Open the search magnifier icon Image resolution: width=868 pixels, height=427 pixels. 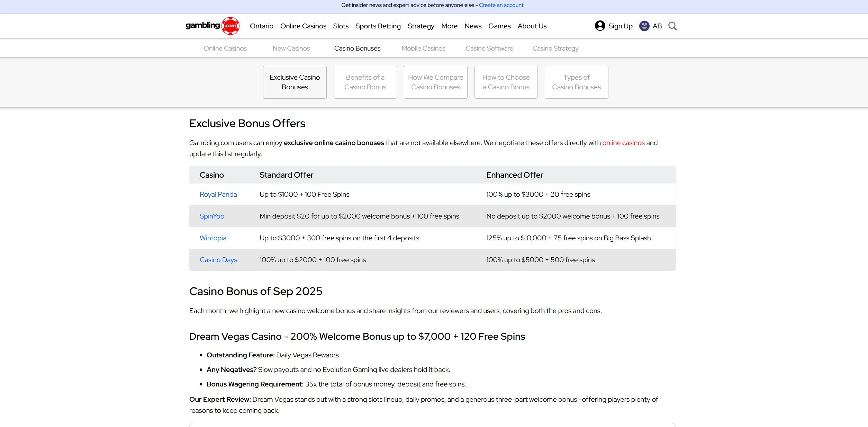[672, 26]
